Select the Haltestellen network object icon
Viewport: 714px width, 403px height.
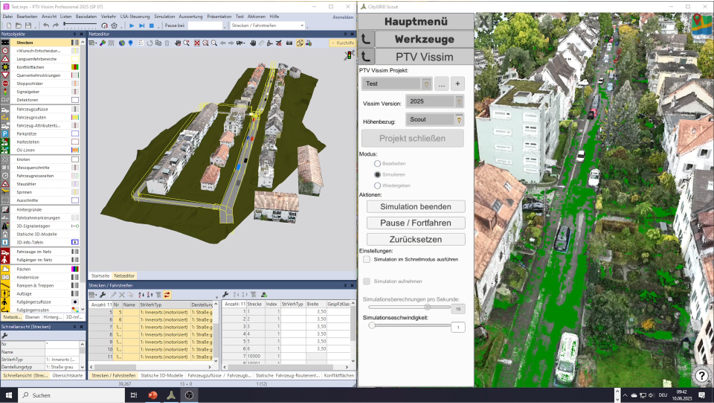[5, 142]
